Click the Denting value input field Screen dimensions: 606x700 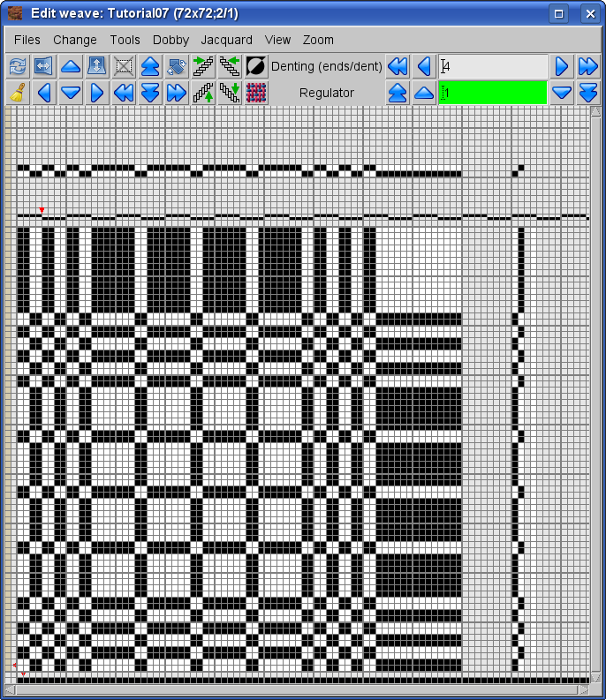(493, 66)
